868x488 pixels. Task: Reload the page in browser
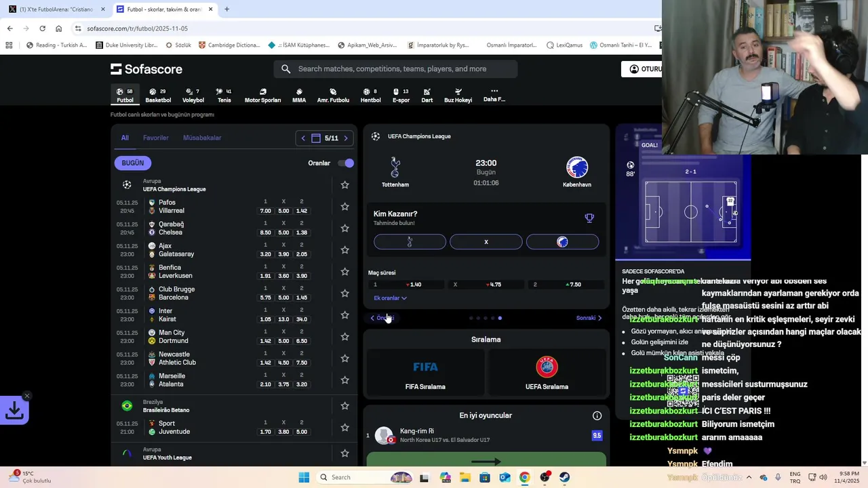[x=42, y=28]
